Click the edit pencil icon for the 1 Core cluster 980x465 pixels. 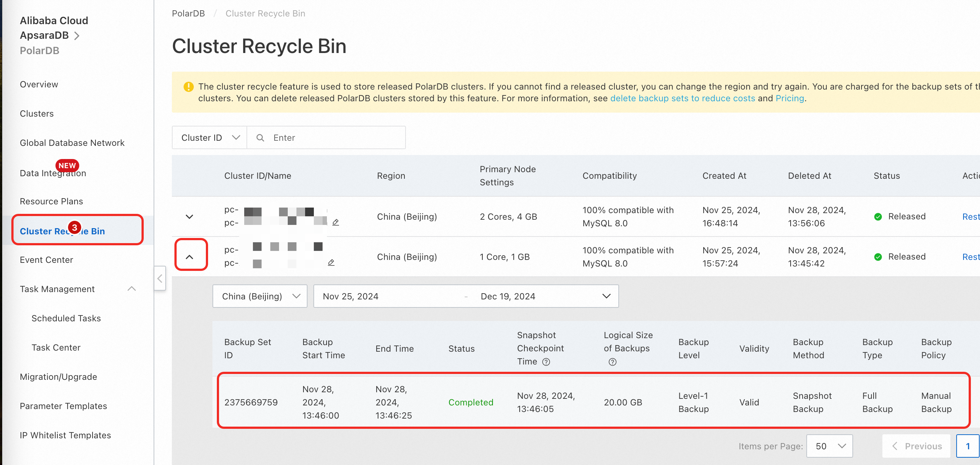(331, 262)
